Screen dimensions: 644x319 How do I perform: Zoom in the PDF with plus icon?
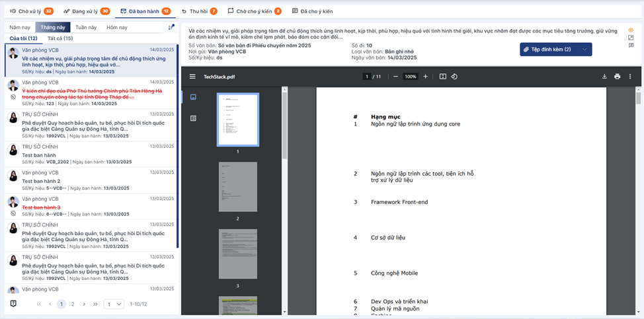point(426,77)
